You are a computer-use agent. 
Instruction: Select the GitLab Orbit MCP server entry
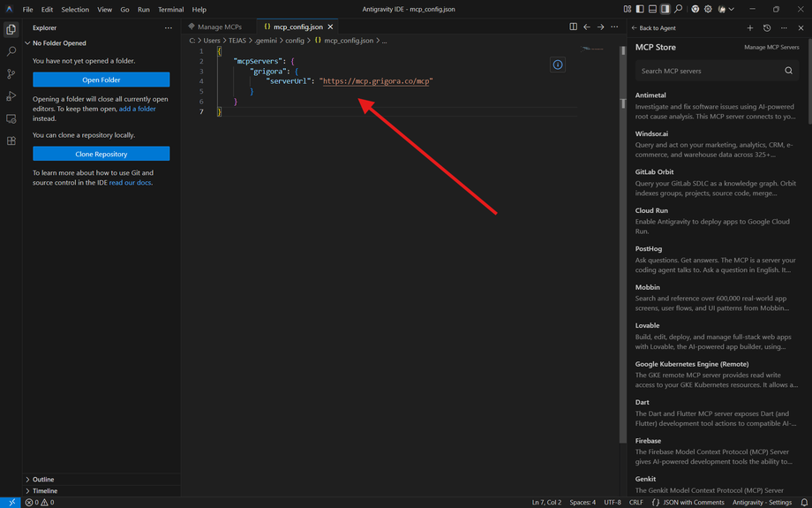point(718,183)
